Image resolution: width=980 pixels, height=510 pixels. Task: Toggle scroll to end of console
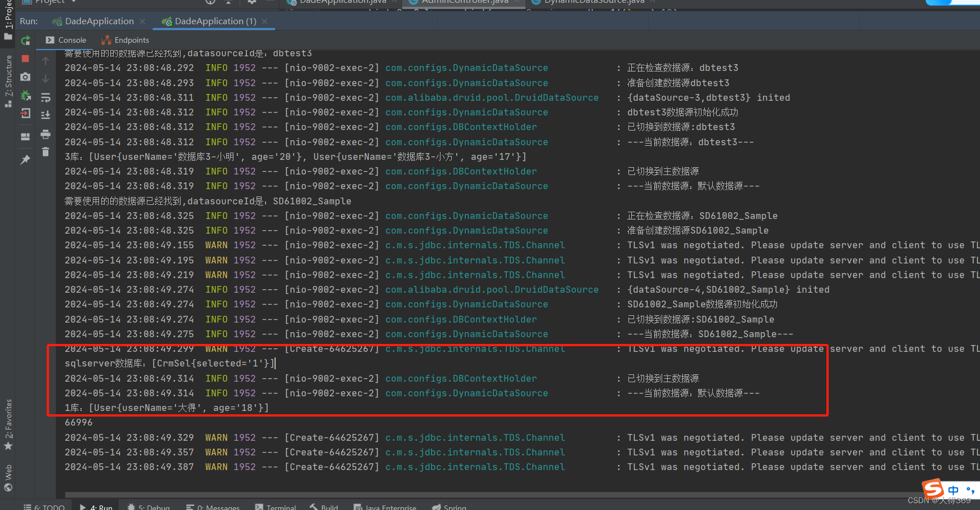[x=46, y=115]
